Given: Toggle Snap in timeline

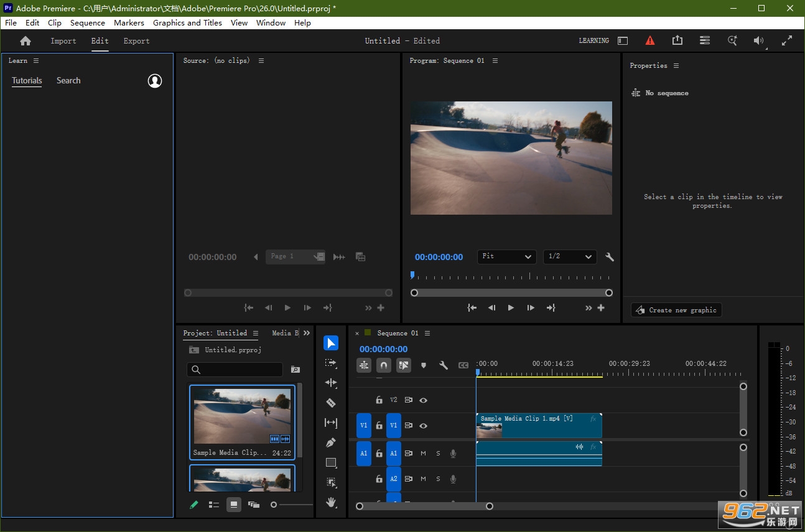Looking at the screenshot, I should tap(384, 365).
